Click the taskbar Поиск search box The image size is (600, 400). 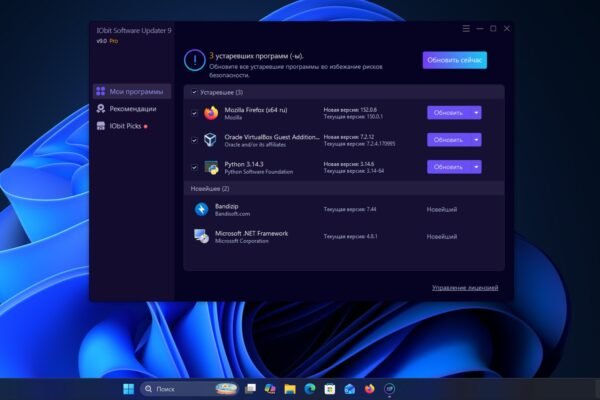coord(189,389)
